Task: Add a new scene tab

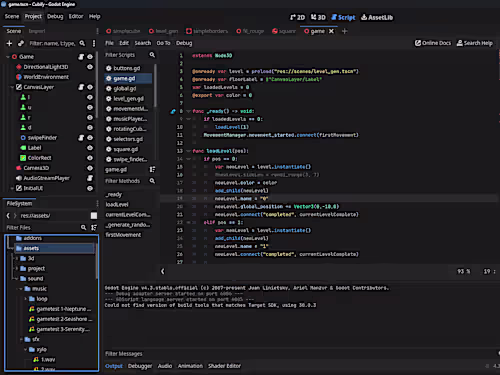Action: (x=345, y=31)
